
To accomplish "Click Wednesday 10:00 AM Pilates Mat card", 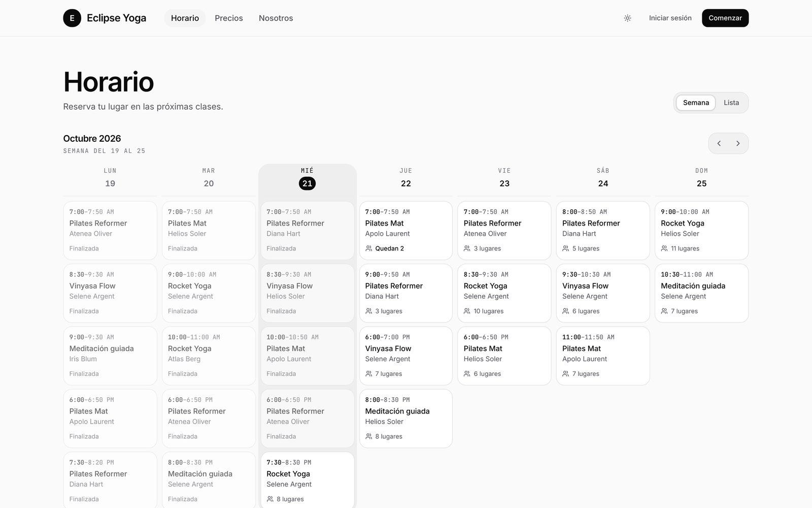I will (x=308, y=356).
